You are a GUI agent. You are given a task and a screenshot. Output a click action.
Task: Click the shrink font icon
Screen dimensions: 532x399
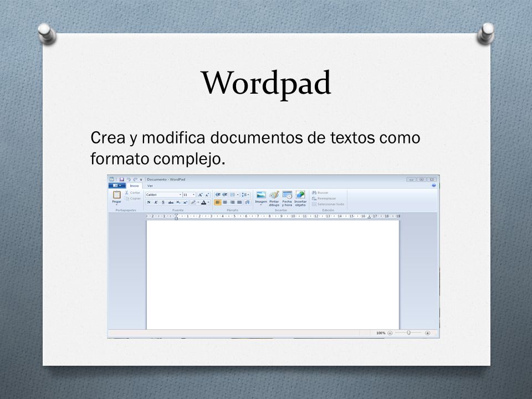pos(207,195)
